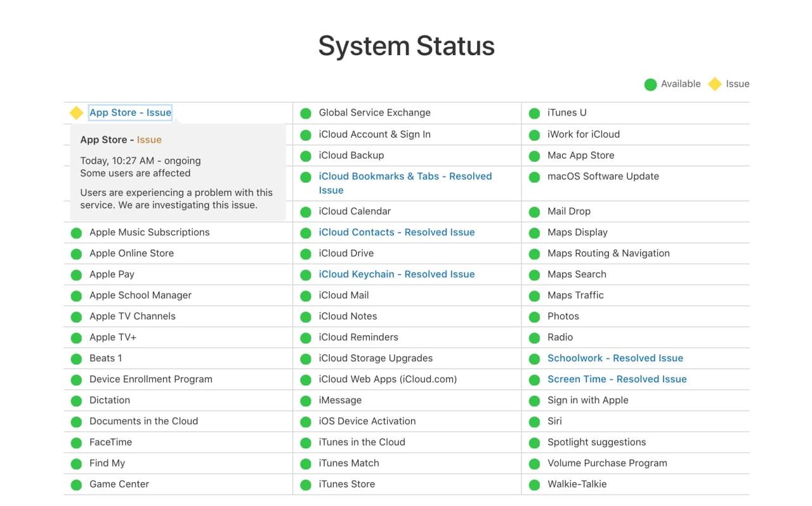
Task: Click the 'Today, 10:27 AM - ongoing' text
Action: click(x=140, y=160)
